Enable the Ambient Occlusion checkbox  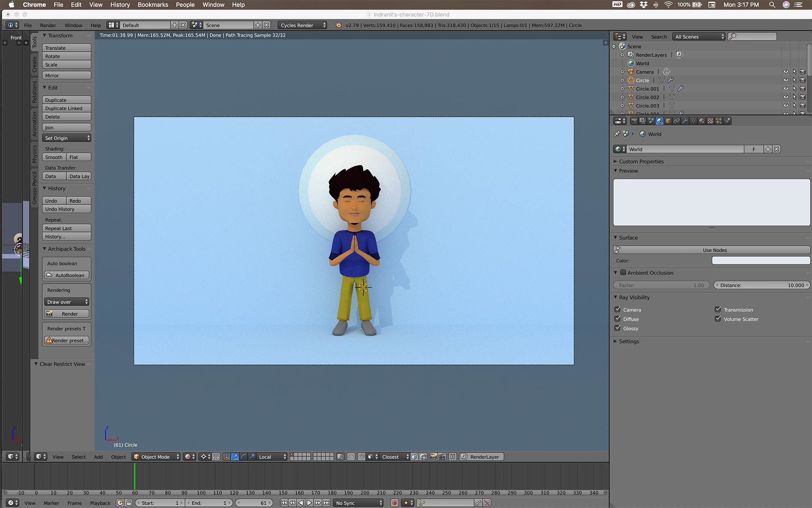click(x=623, y=273)
